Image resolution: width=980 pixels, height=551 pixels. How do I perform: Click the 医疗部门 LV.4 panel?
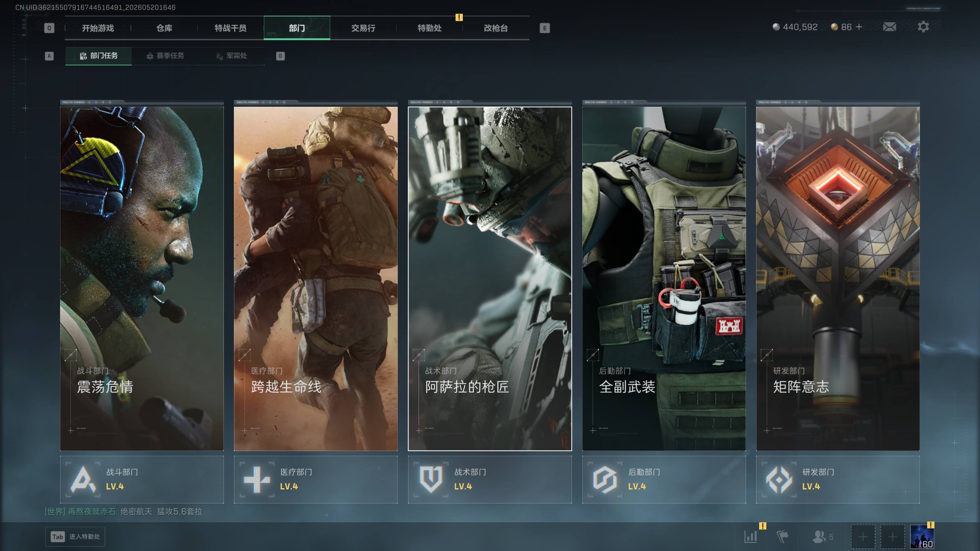(316, 479)
